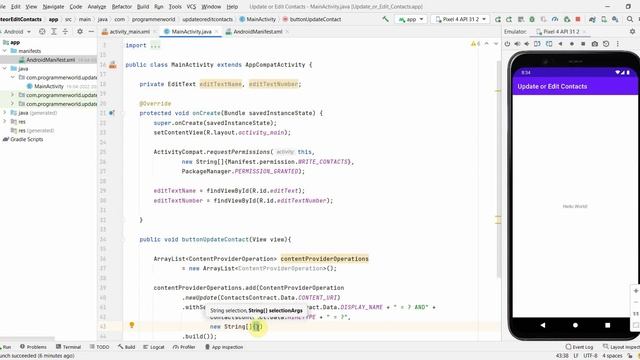This screenshot has width=640, height=360.
Task: Rotate emulator left icon
Action: pos(537,44)
